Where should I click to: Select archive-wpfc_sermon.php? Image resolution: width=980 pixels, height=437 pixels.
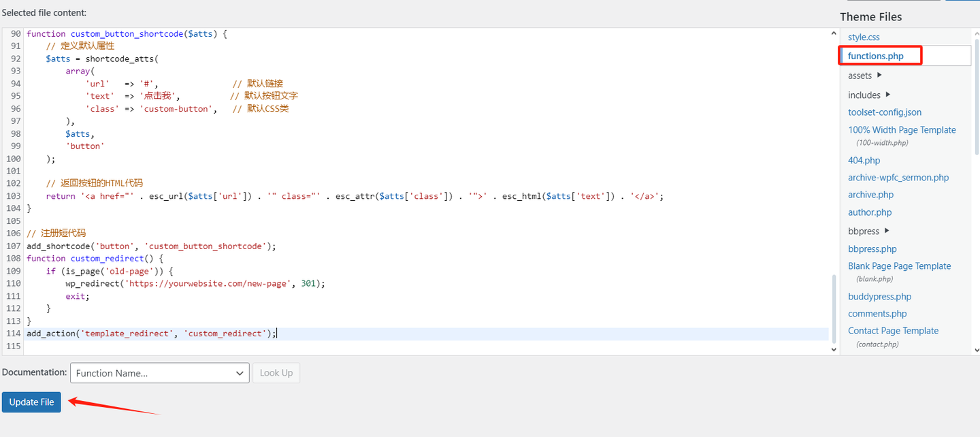898,177
